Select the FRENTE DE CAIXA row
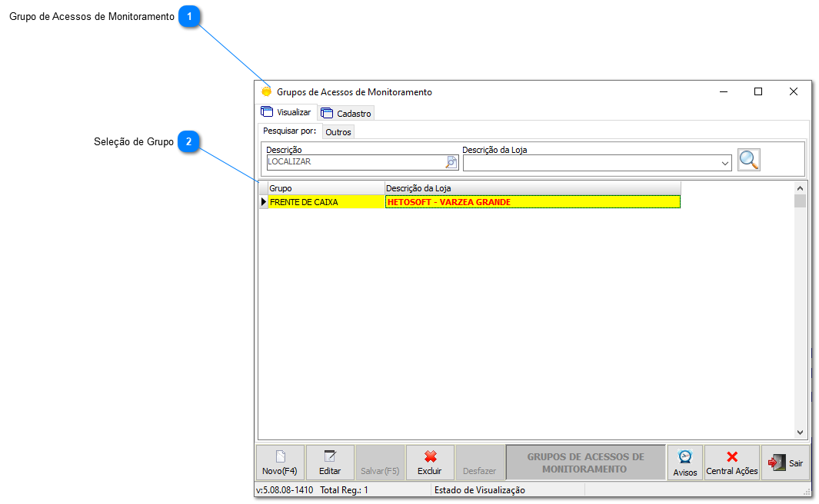This screenshot has width=819, height=504. coord(325,202)
